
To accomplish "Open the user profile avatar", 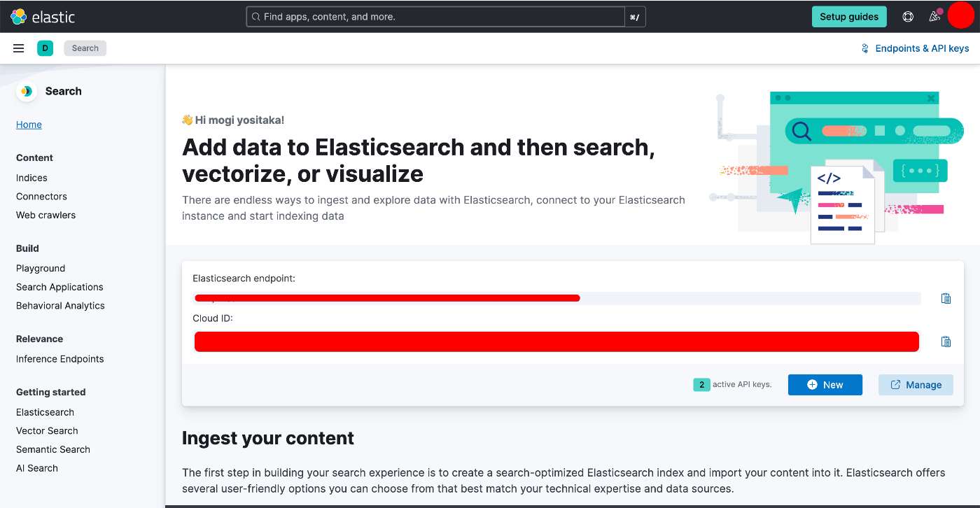I will tap(960, 15).
